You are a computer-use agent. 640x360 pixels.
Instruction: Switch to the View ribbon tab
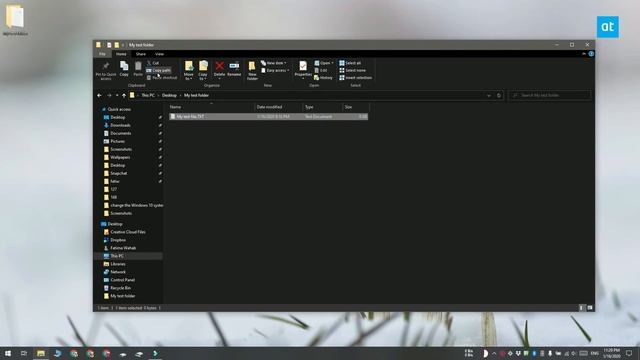[x=159, y=54]
